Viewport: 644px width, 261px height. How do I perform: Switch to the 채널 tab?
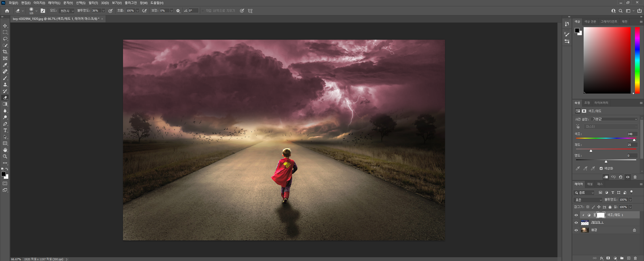point(590,184)
